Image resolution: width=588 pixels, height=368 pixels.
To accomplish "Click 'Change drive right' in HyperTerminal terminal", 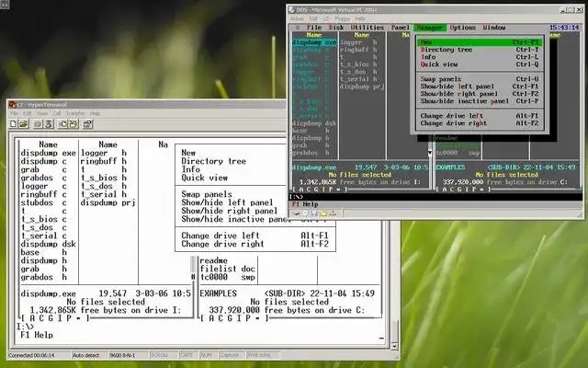I will tap(222, 244).
